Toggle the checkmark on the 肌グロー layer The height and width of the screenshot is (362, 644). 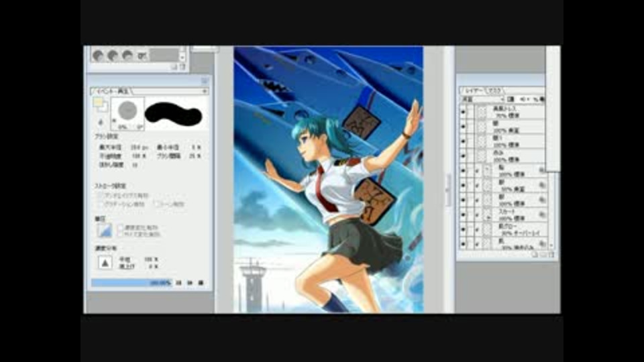point(477,229)
